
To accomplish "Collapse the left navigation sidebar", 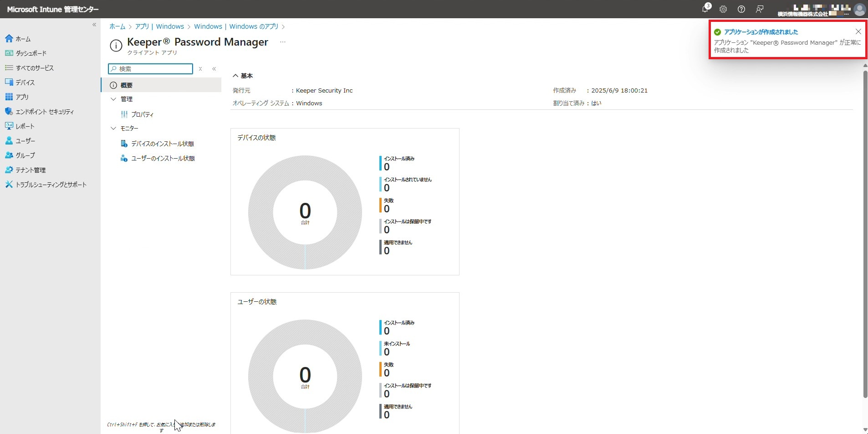I will click(94, 25).
